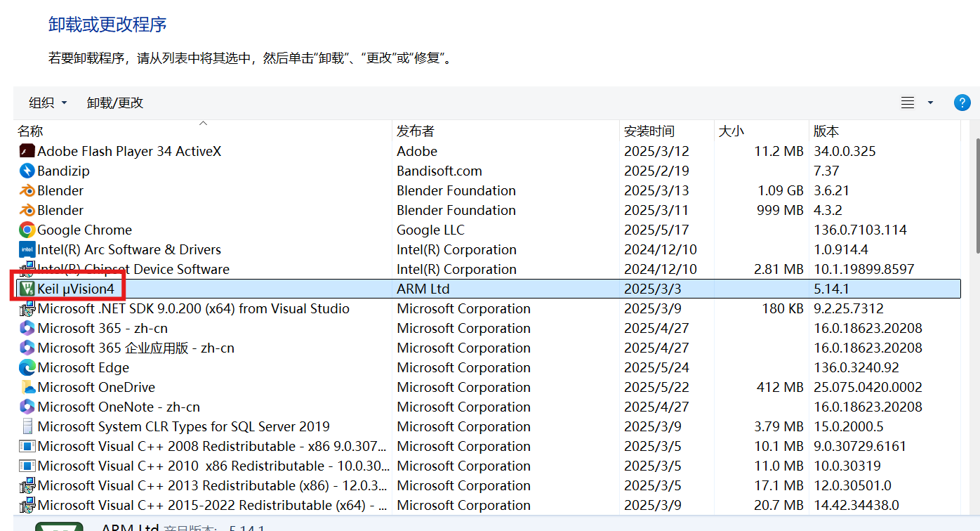Click the Visual C++ 2015-2022 Redistributable icon

click(x=27, y=505)
